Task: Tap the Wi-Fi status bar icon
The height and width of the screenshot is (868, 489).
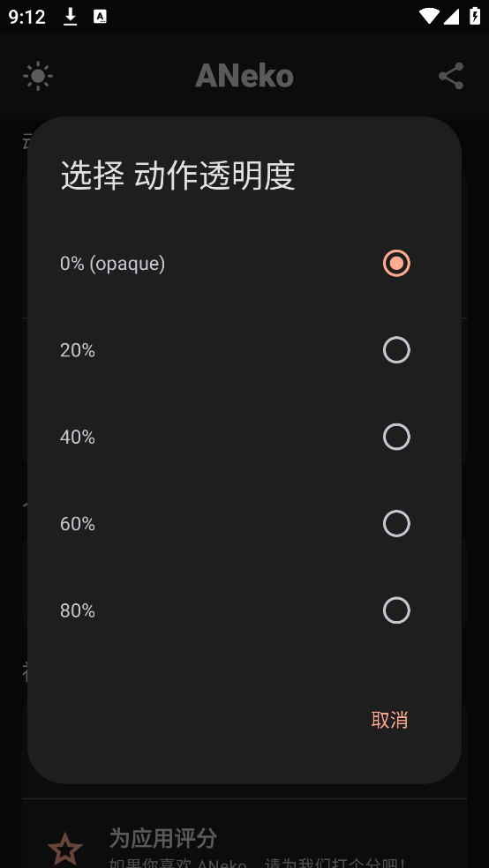Action: [429, 16]
